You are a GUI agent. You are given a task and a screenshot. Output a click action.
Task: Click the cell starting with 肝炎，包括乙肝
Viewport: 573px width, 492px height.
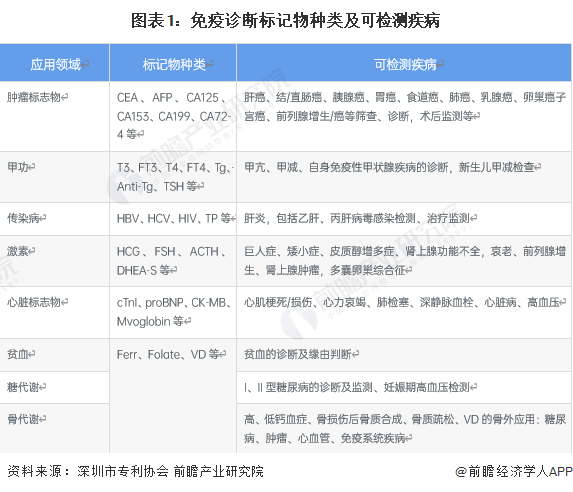(x=404, y=219)
